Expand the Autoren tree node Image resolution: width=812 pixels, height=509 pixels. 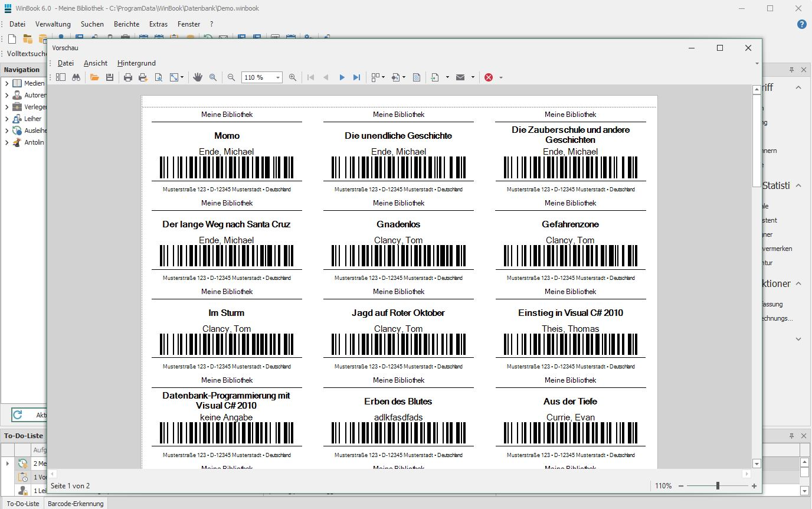pyautogui.click(x=6, y=95)
